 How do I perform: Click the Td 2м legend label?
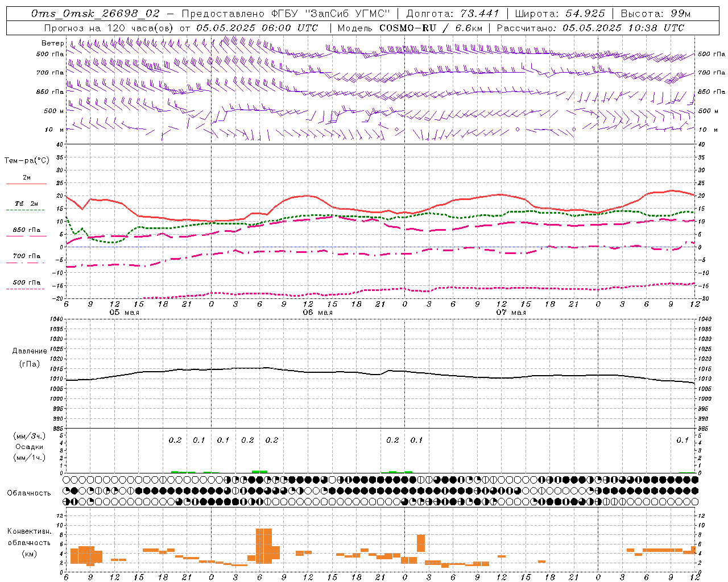tap(26, 203)
